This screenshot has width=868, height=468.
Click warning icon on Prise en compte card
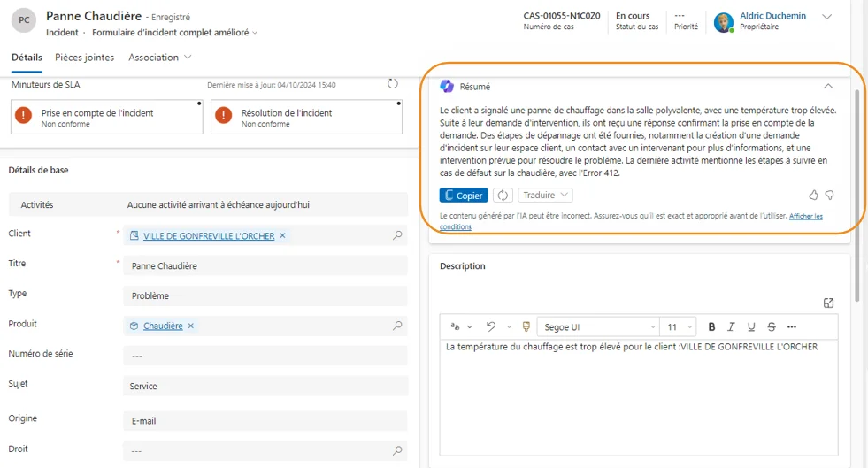click(23, 116)
